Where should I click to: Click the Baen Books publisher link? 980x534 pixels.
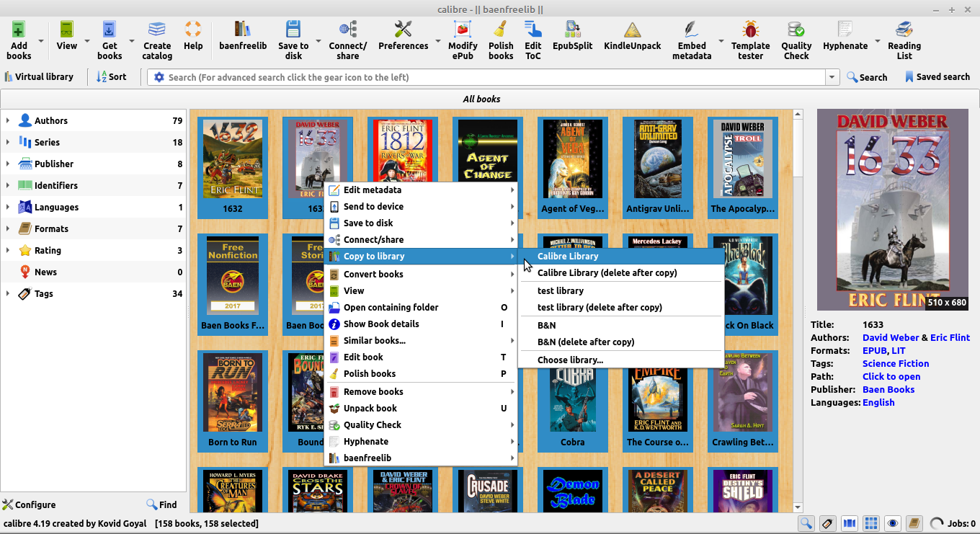coord(888,389)
